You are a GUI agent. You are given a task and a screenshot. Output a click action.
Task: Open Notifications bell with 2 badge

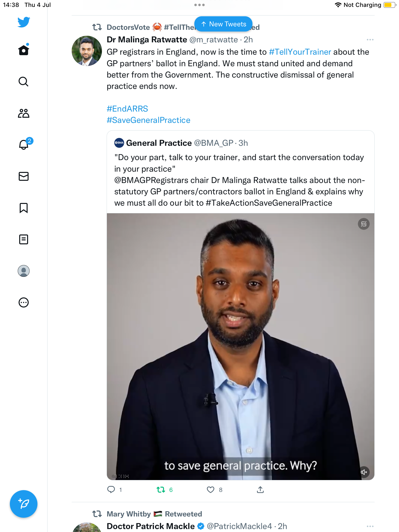coord(24,145)
